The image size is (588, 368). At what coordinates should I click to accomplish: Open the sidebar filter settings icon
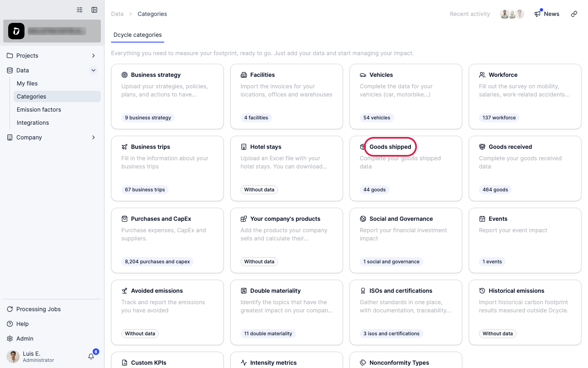tap(80, 10)
